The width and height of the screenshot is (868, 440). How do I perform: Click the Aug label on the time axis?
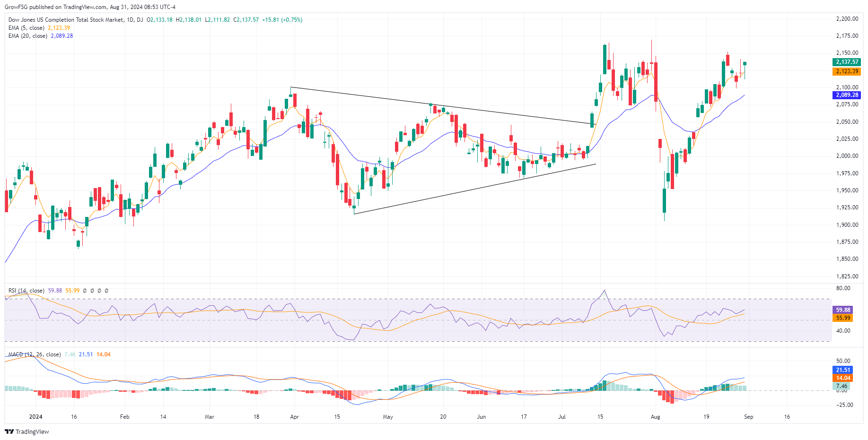pos(655,417)
